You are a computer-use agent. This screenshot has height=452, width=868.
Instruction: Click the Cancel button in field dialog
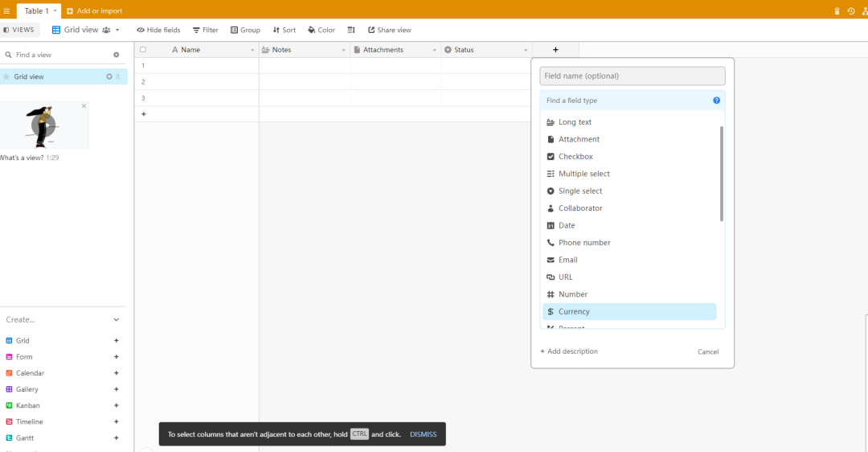click(x=707, y=351)
